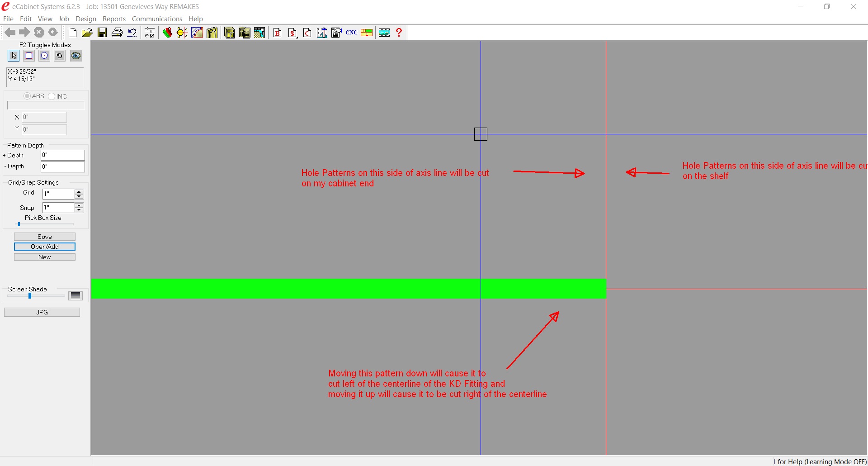868x466 pixels.
Task: Save with the floppy disk icon
Action: point(102,33)
